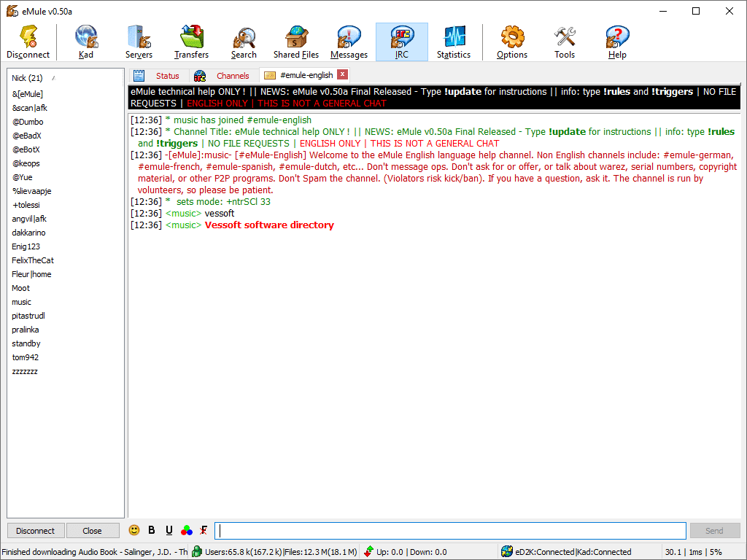The height and width of the screenshot is (560, 747).
Task: Sort nick list via Nick (21) header
Action: pos(27,77)
